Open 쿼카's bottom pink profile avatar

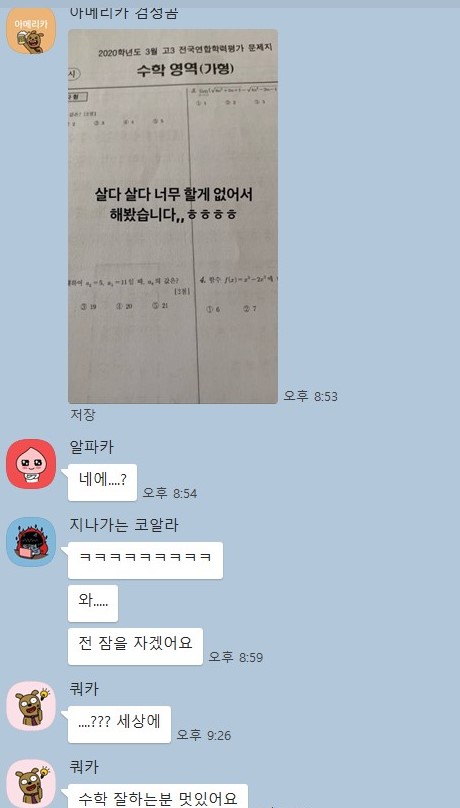click(x=31, y=783)
